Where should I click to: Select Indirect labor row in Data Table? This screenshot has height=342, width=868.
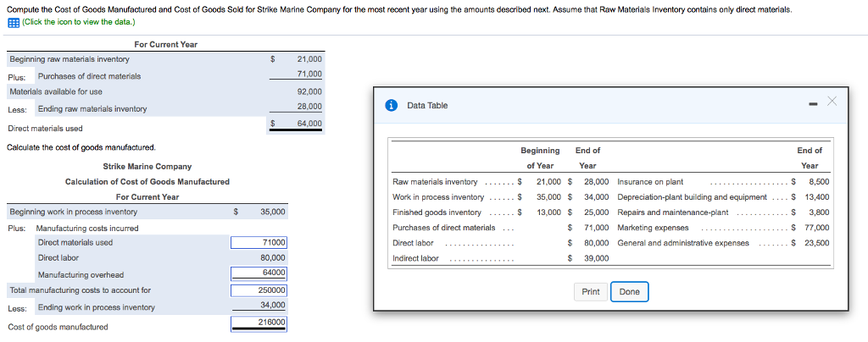(x=501, y=258)
